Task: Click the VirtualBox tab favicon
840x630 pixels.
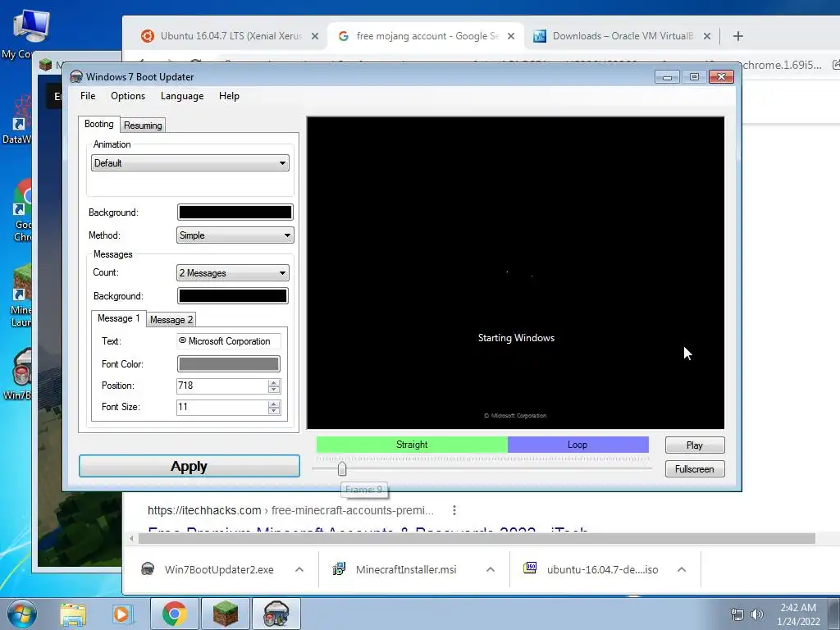Action: click(540, 36)
